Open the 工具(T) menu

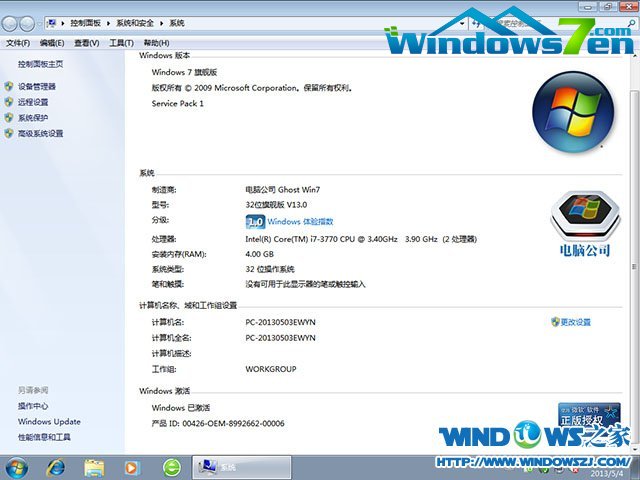click(121, 43)
